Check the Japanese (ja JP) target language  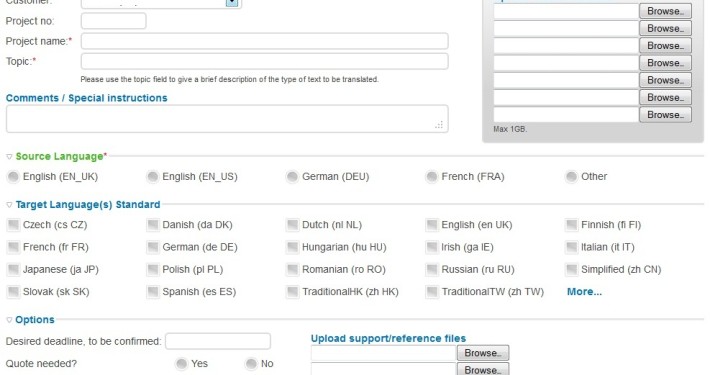(x=14, y=269)
